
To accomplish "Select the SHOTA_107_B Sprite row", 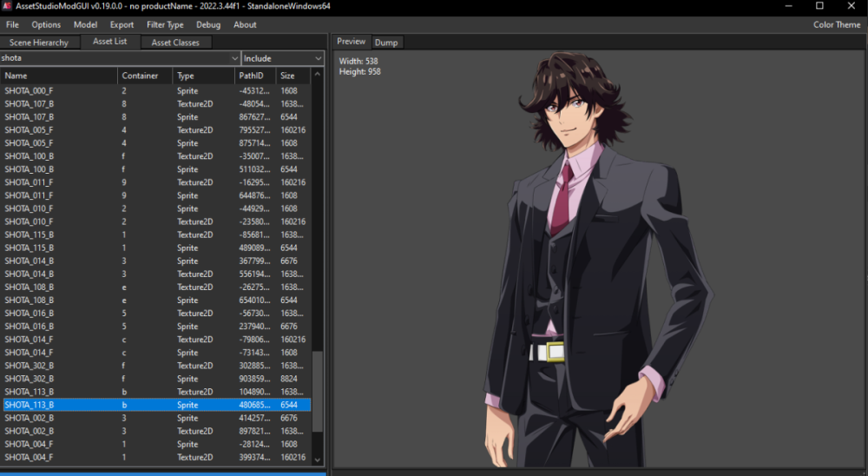I will tap(156, 117).
